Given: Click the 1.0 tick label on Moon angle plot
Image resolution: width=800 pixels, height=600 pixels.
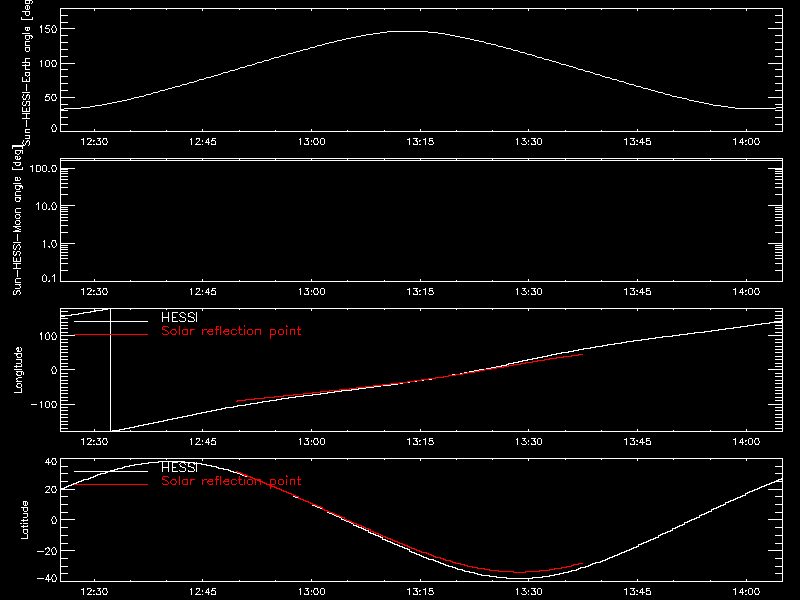Looking at the screenshot, I should coord(49,244).
